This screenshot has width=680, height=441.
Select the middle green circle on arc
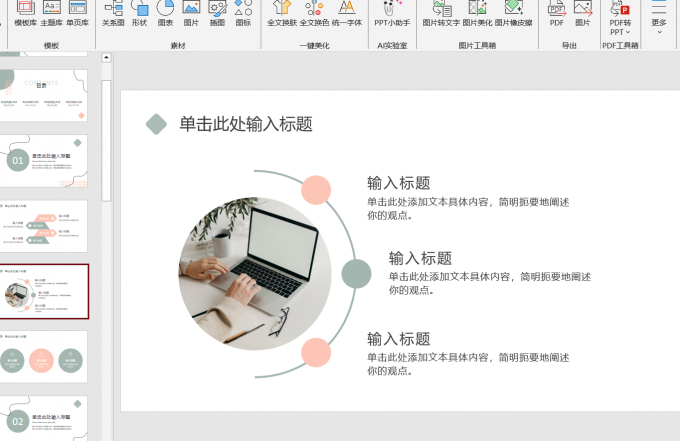356,274
